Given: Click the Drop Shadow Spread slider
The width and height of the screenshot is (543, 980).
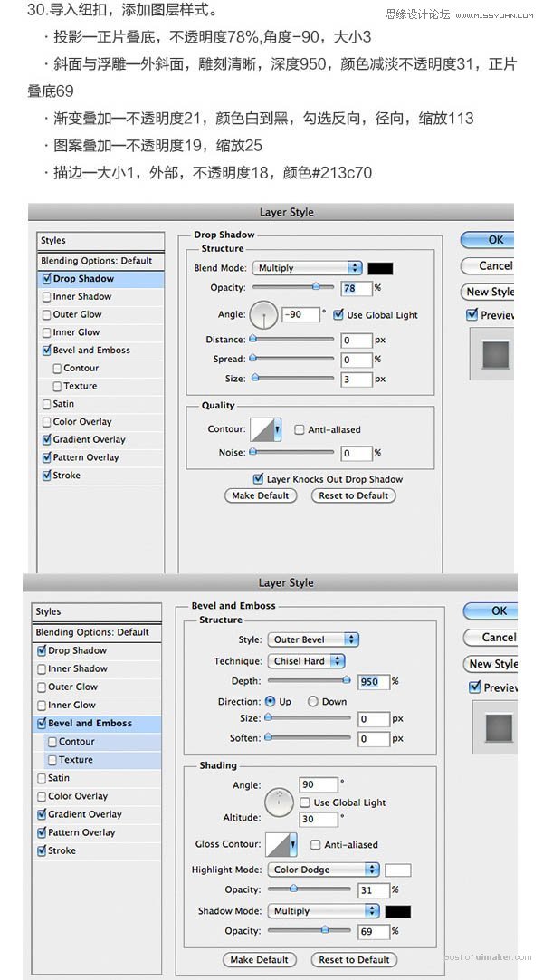Looking at the screenshot, I should pos(292,359).
